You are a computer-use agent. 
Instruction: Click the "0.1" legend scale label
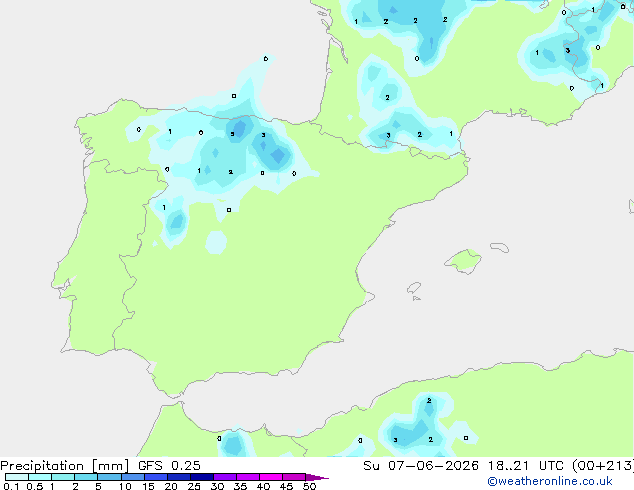coord(11,486)
